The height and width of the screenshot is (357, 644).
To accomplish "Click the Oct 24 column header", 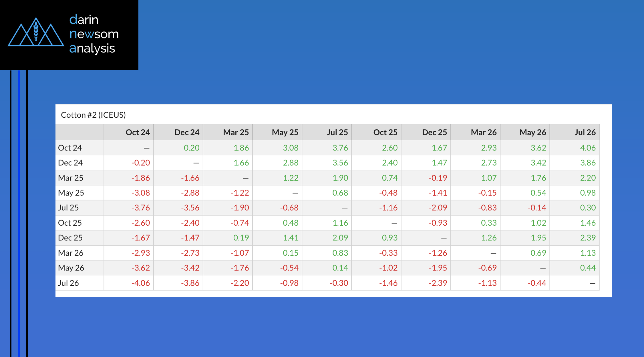I will 138,132.
